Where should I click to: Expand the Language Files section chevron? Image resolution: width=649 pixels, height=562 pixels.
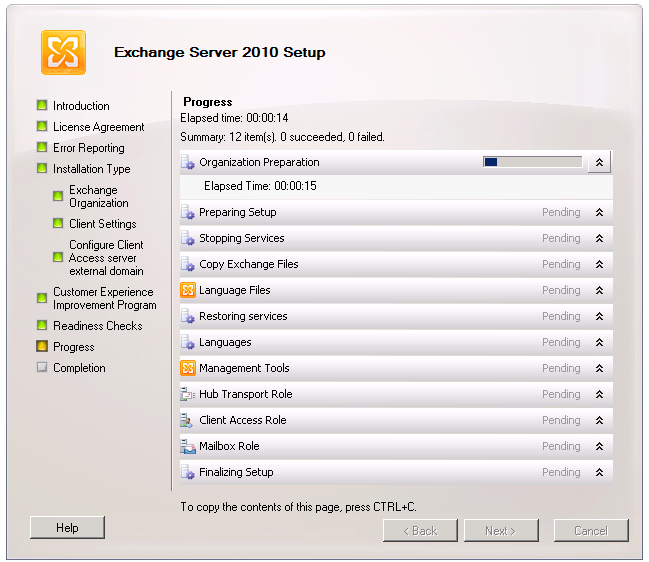tap(599, 291)
